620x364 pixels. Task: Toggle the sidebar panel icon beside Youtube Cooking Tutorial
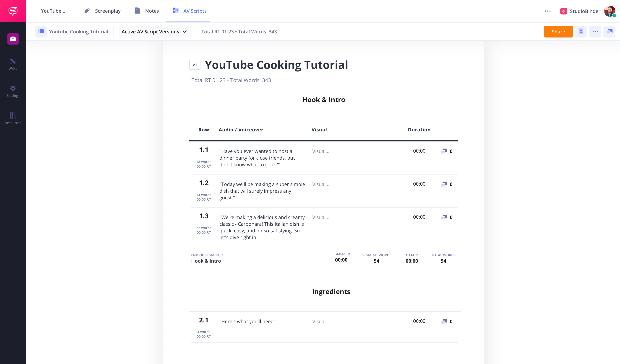[x=41, y=31]
